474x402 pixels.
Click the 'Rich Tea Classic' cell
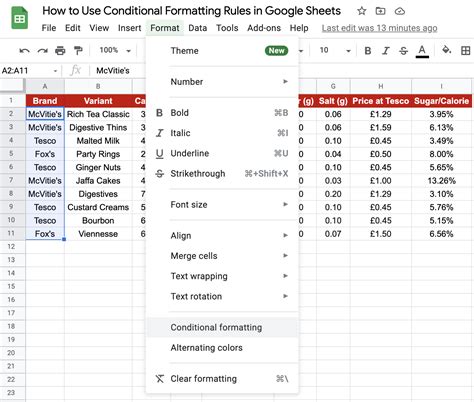tap(98, 114)
